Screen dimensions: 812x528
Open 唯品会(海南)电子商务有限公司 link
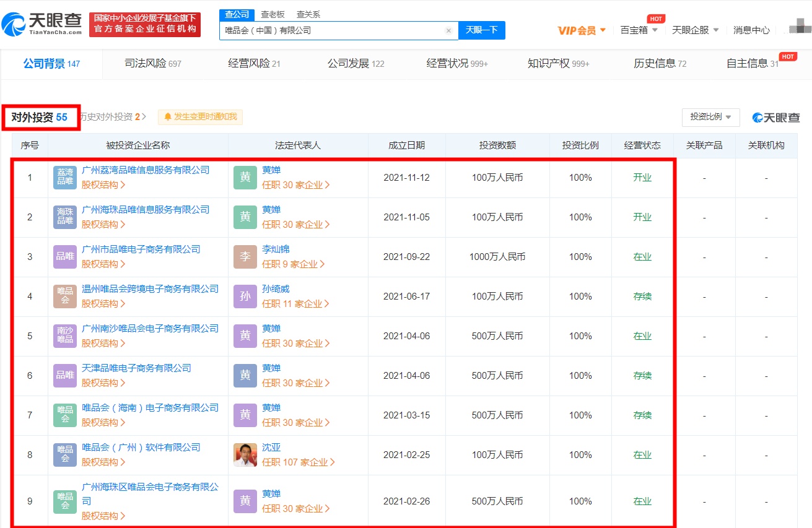coord(151,408)
